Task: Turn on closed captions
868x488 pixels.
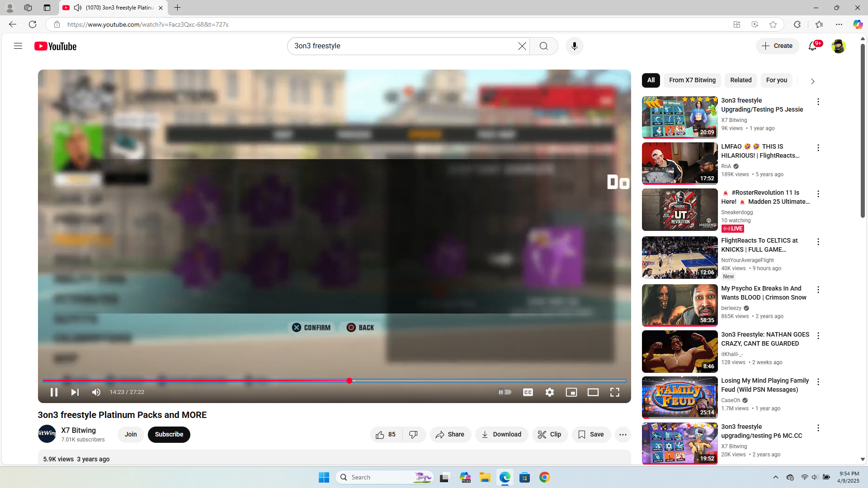Action: pyautogui.click(x=528, y=392)
